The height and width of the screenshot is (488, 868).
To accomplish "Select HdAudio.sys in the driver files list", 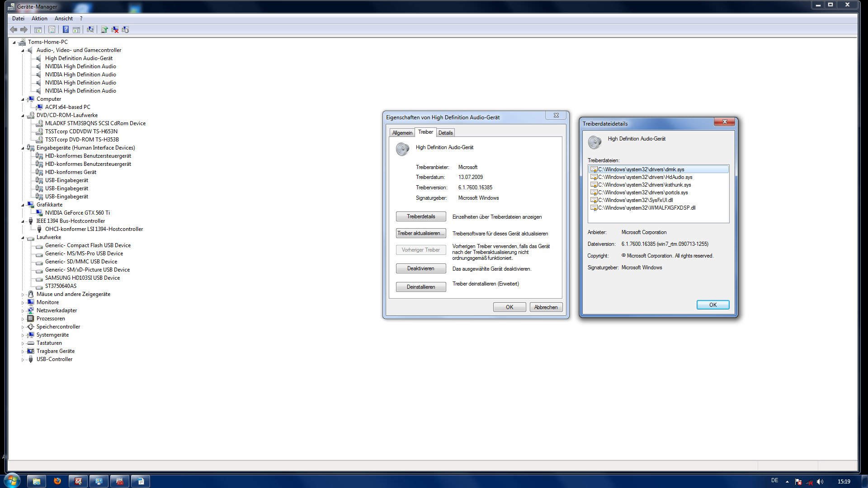I will [645, 177].
